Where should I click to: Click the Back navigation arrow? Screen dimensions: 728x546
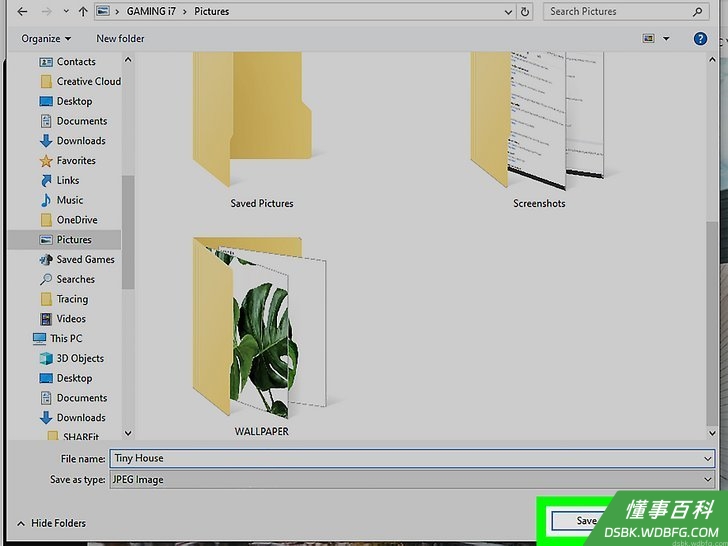22,12
